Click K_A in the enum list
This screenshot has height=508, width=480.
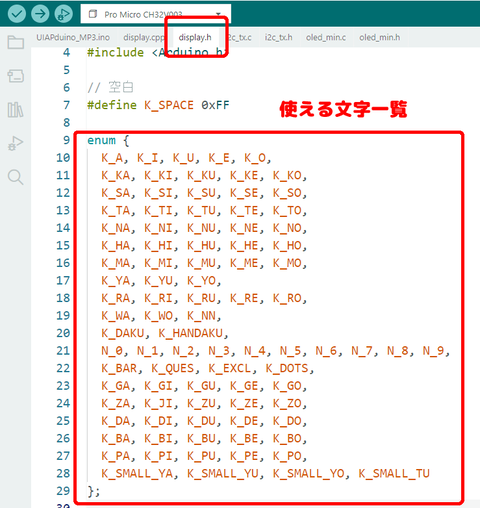[112, 158]
